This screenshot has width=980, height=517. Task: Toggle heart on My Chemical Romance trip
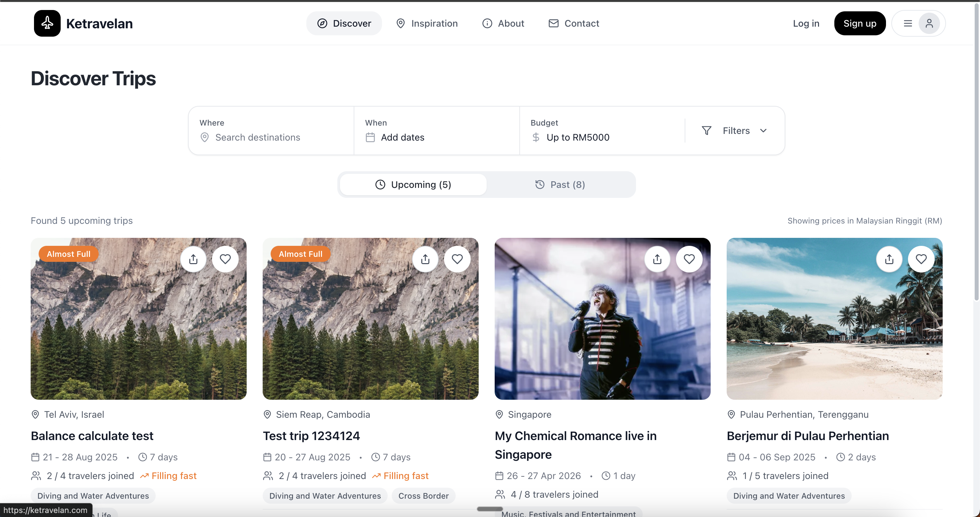[689, 259]
